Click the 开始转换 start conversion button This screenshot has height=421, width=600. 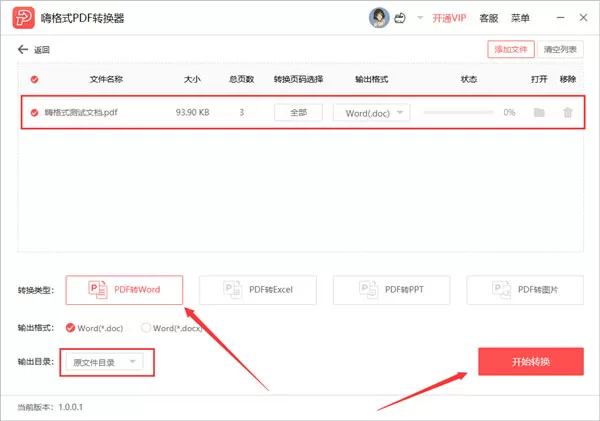pyautogui.click(x=531, y=361)
